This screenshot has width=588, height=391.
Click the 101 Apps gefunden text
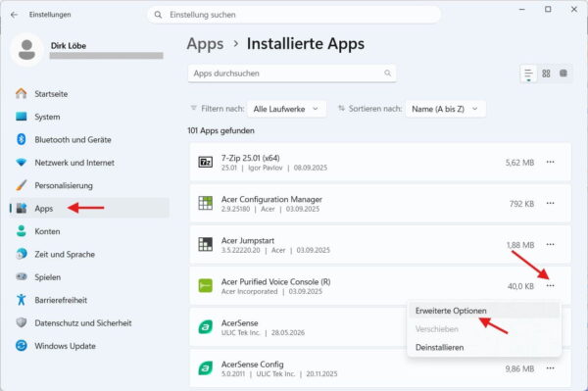click(220, 130)
